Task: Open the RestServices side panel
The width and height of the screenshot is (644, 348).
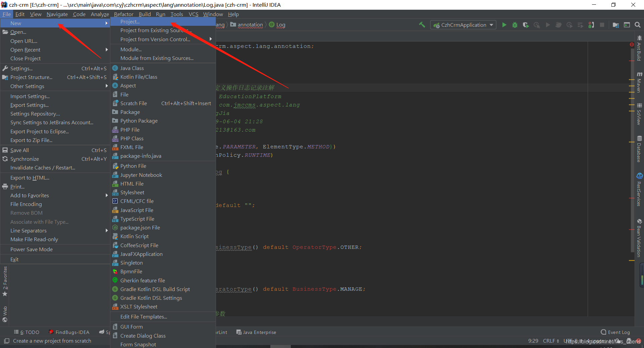Action: click(639, 190)
